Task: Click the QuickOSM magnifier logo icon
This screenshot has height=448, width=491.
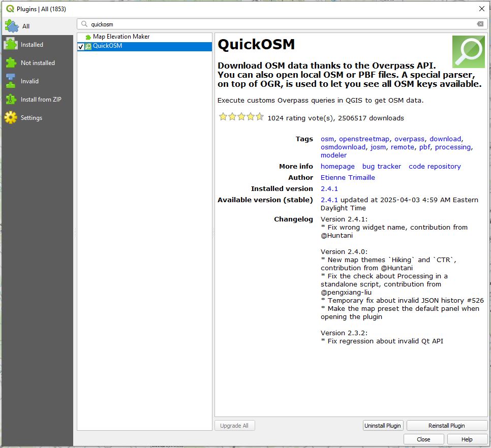Action: pyautogui.click(x=468, y=52)
